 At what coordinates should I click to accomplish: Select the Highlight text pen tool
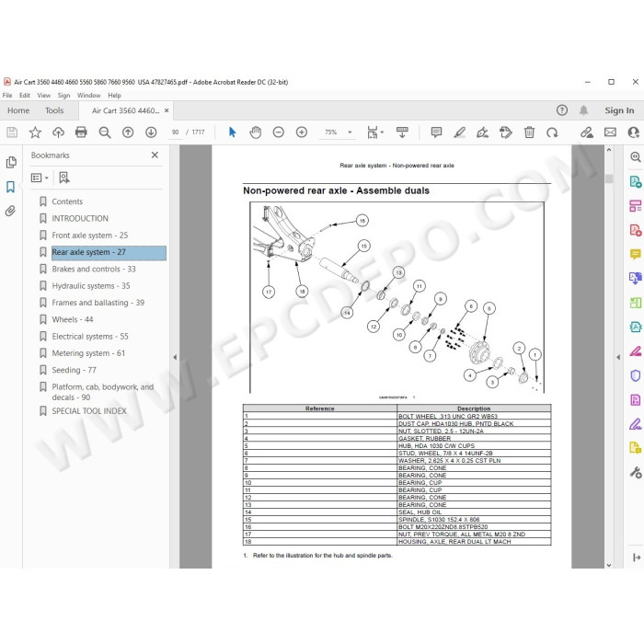pos(460,132)
